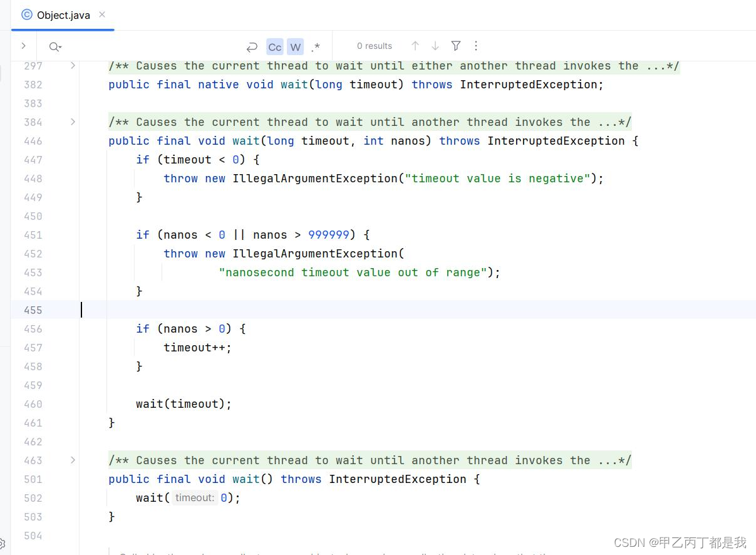
Task: Click the curved newline-search icon beside Cc
Action: coord(252,46)
